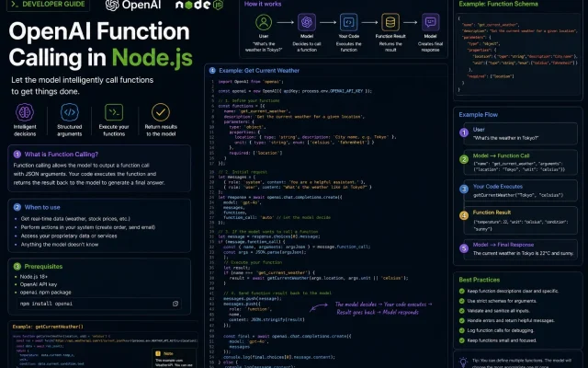Click the lightbulb Tip icon

pyautogui.click(x=463, y=362)
